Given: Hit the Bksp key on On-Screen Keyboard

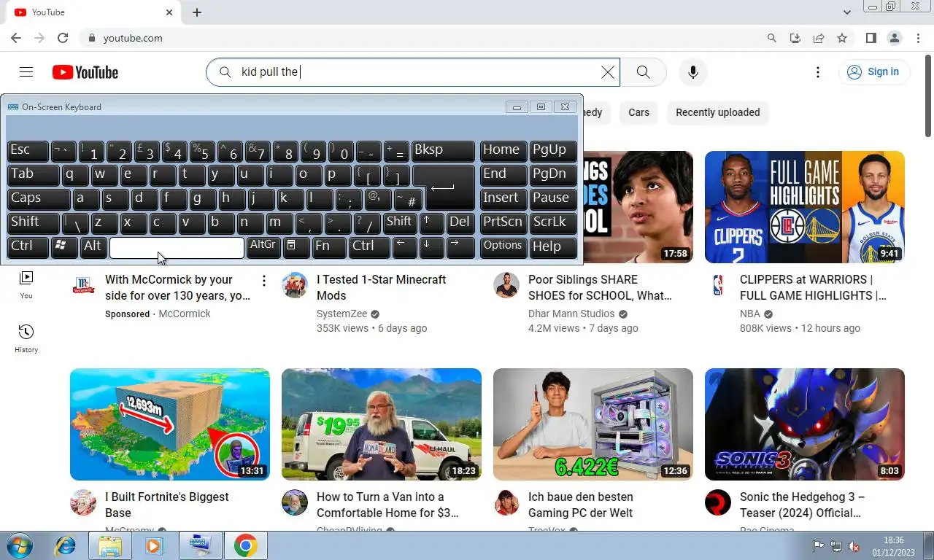Looking at the screenshot, I should (x=443, y=151).
